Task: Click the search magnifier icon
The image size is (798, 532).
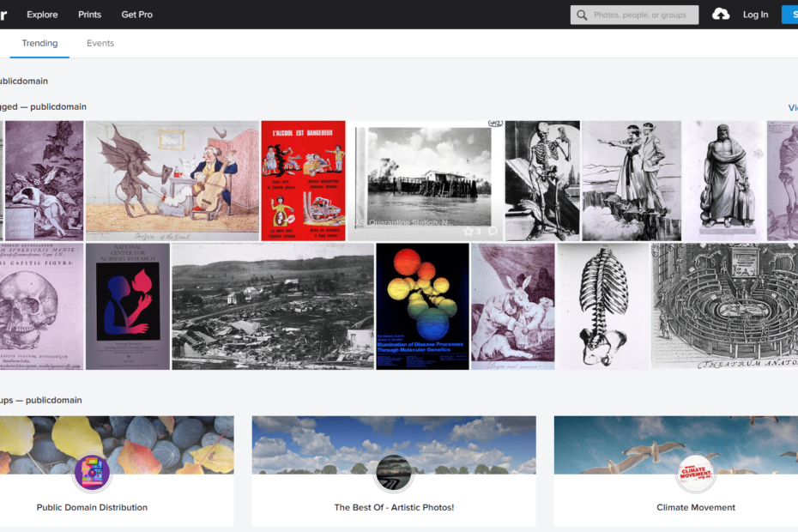Action: [582, 14]
